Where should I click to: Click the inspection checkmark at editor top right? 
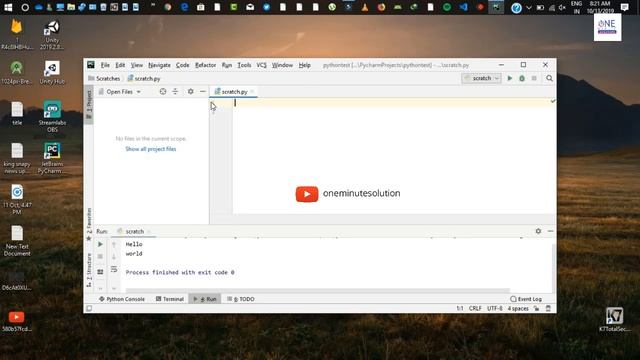click(553, 101)
